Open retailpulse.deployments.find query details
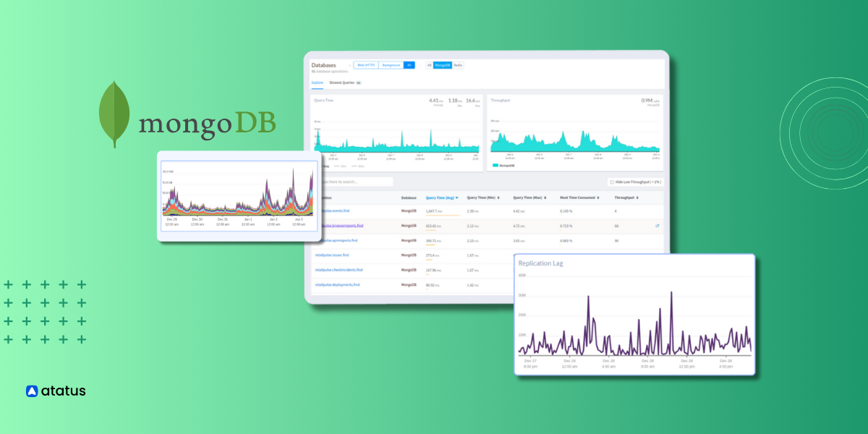868x434 pixels. click(x=338, y=284)
